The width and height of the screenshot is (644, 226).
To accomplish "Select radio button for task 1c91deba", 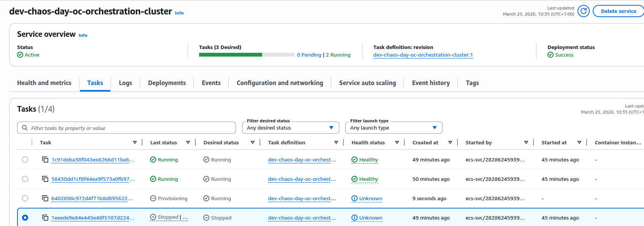I will pyautogui.click(x=25, y=160).
